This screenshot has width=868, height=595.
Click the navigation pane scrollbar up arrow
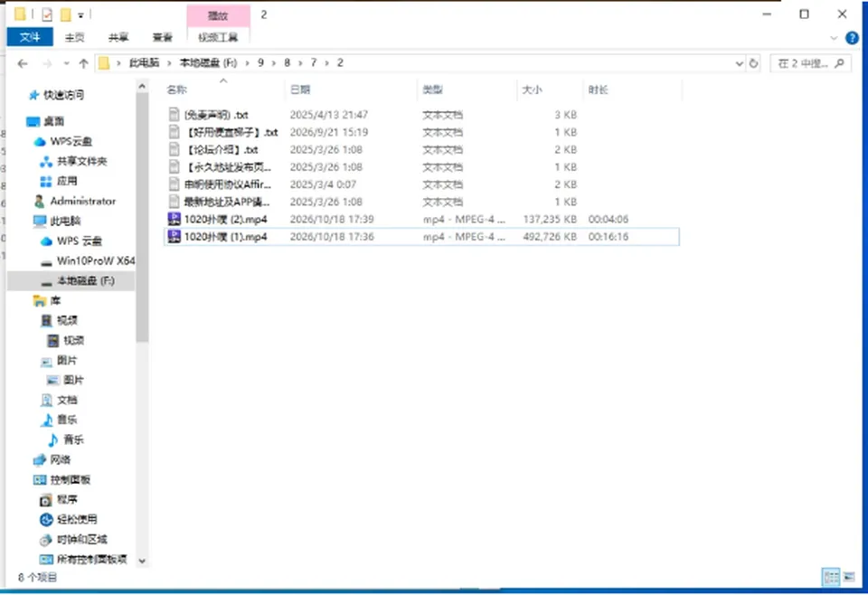coord(142,86)
